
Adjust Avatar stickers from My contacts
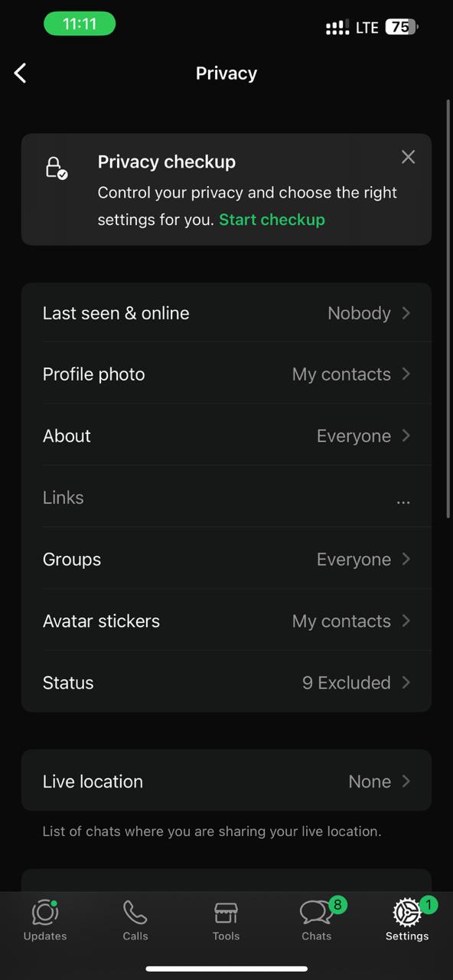[x=226, y=621]
